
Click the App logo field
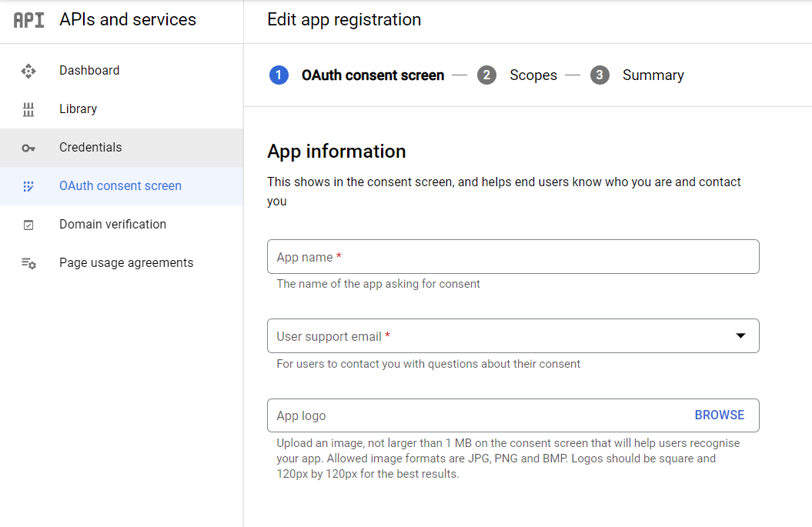pos(513,415)
